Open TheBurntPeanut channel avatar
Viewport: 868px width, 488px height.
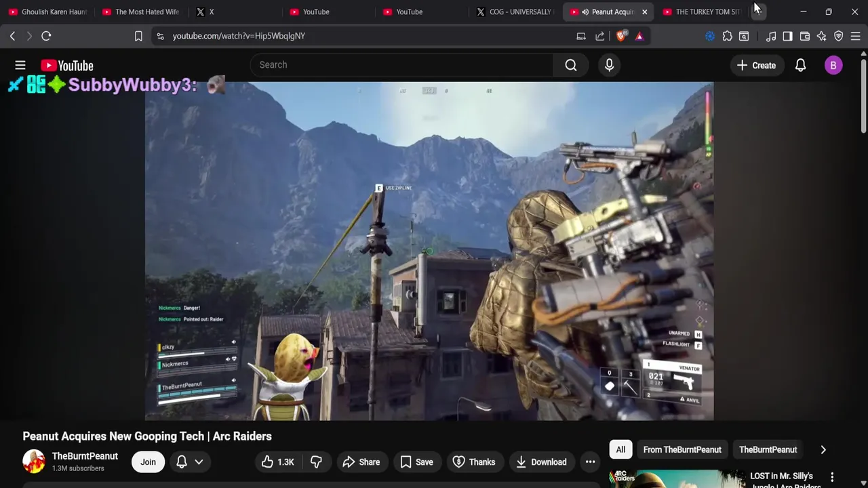pyautogui.click(x=34, y=462)
